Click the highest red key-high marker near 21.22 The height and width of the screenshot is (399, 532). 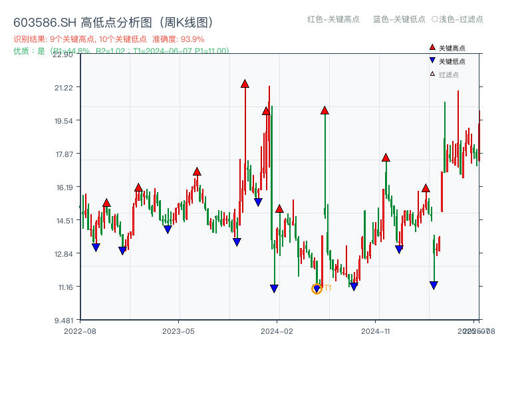(245, 84)
